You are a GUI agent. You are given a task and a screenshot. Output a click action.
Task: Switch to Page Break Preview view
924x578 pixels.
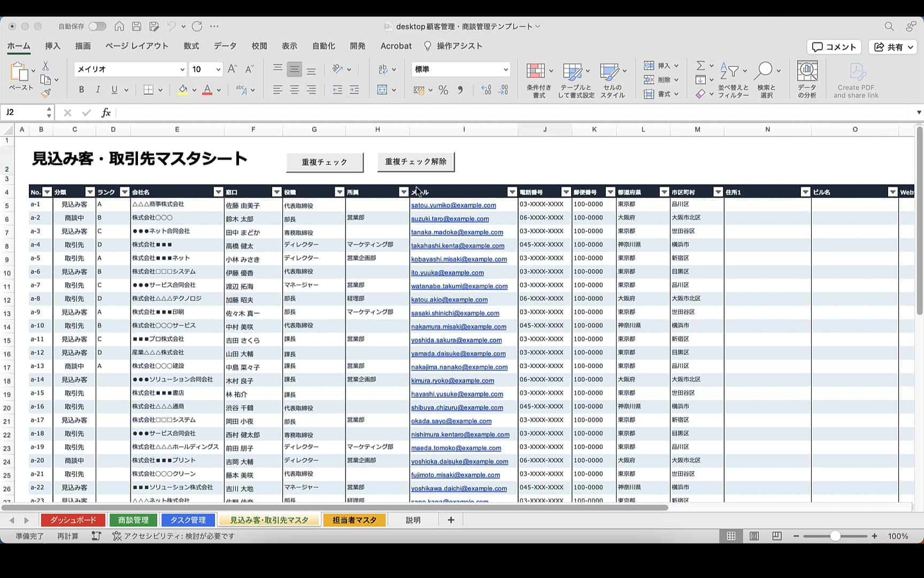tap(777, 536)
